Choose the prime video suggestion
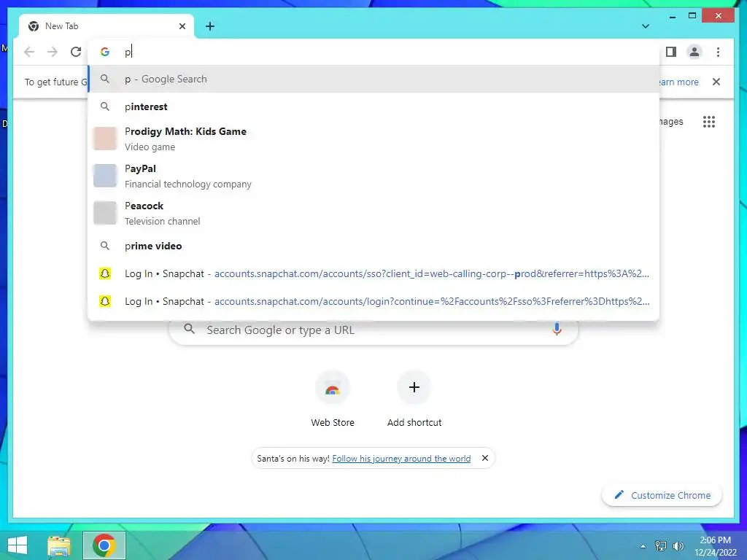Screen dimensions: 747x560 coord(374,246)
